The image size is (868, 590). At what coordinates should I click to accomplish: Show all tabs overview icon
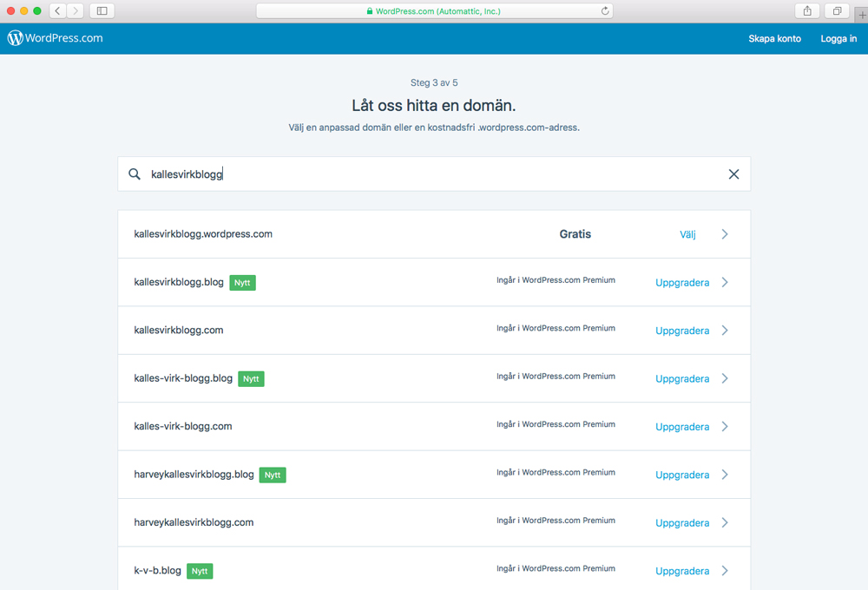837,11
